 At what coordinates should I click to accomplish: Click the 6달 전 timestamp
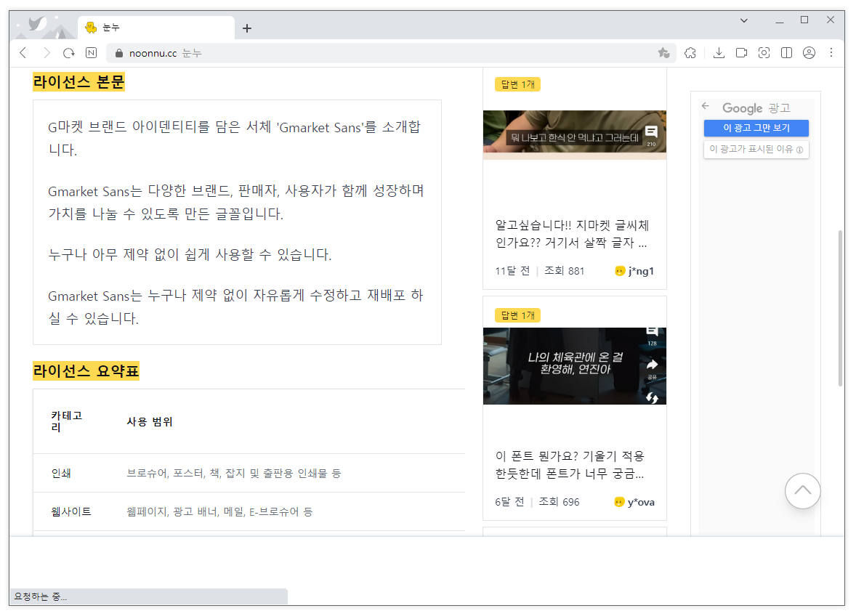tap(509, 502)
